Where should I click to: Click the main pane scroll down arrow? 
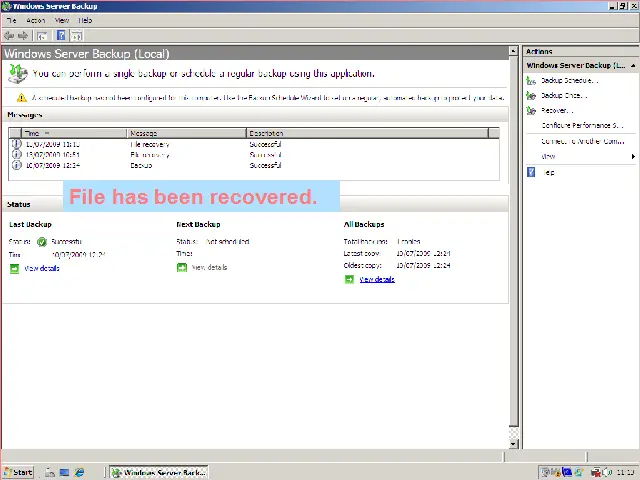(x=514, y=444)
